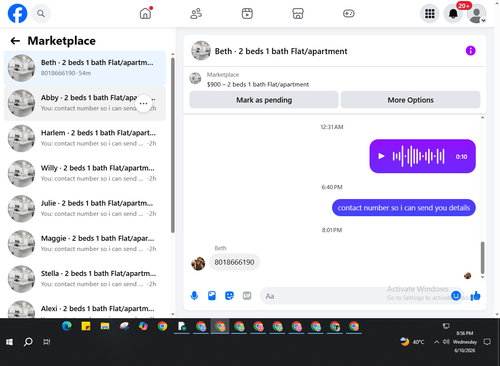Viewport: 500px width, 366px height.
Task: Open the three-dot menu on Abby chat
Action: [x=143, y=103]
